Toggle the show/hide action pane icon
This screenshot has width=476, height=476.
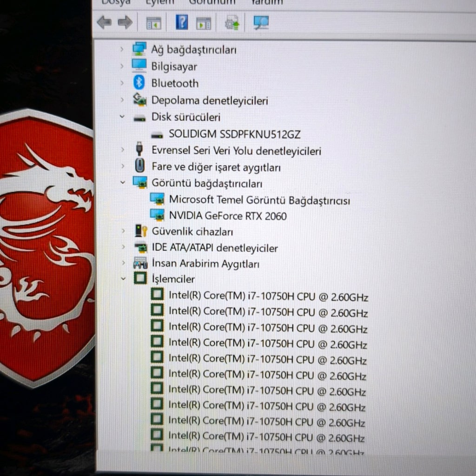pyautogui.click(x=204, y=23)
